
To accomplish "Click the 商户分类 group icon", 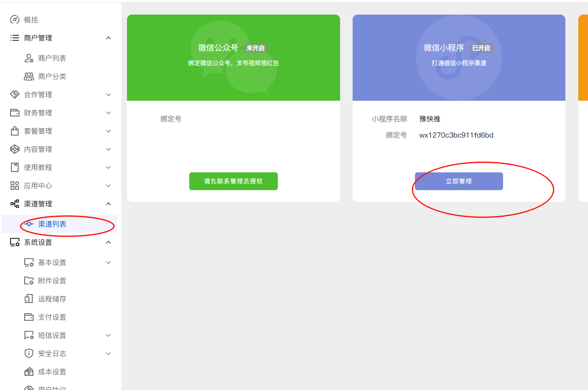I will (x=29, y=76).
